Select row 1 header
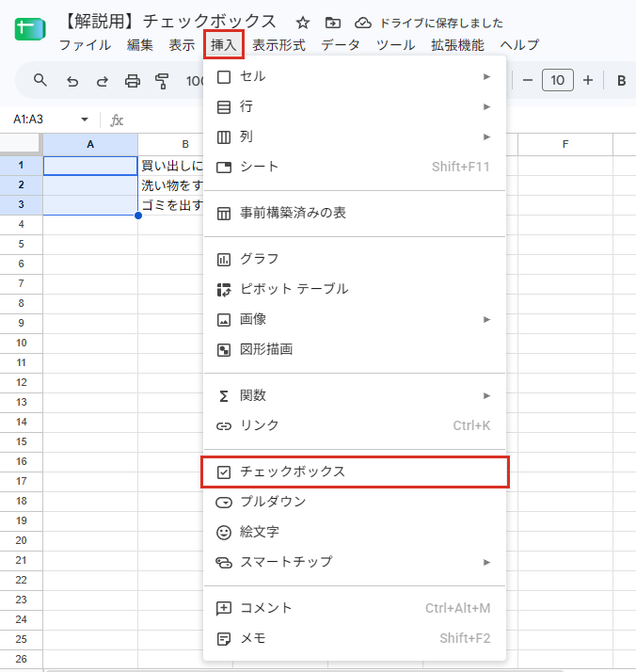Viewport: 636px width, 672px height. pyautogui.click(x=21, y=165)
